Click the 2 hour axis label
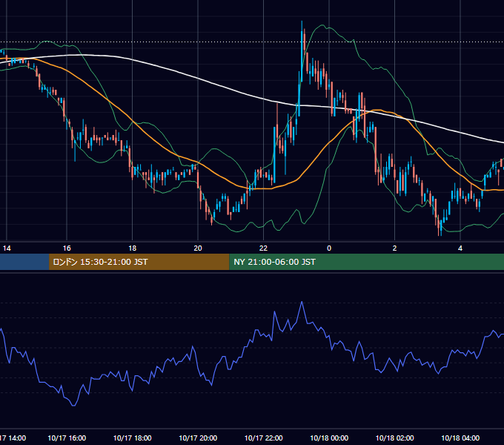Screen dimensions: 504x445 (x=395, y=248)
